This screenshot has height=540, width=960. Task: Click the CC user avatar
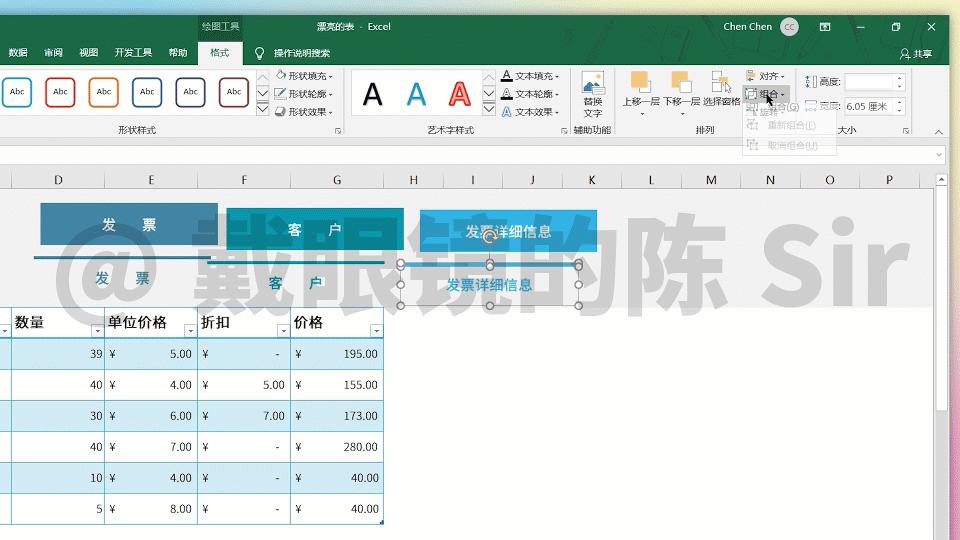(790, 27)
